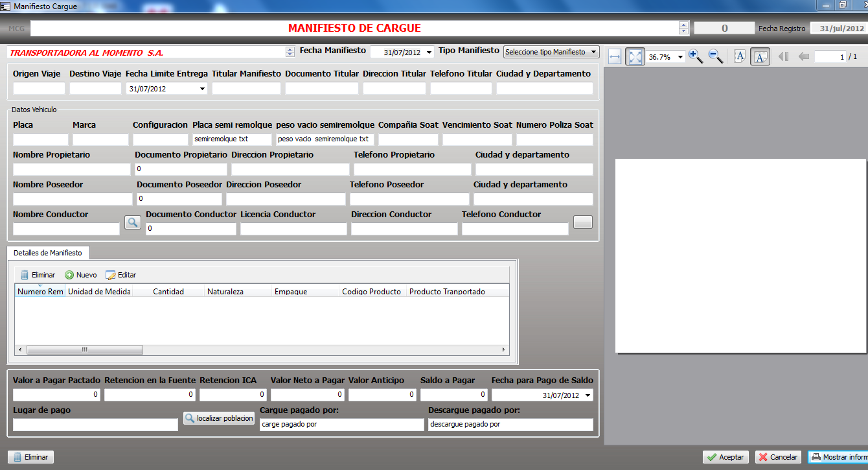
Task: Click the Mostrar informe button
Action: (838, 457)
